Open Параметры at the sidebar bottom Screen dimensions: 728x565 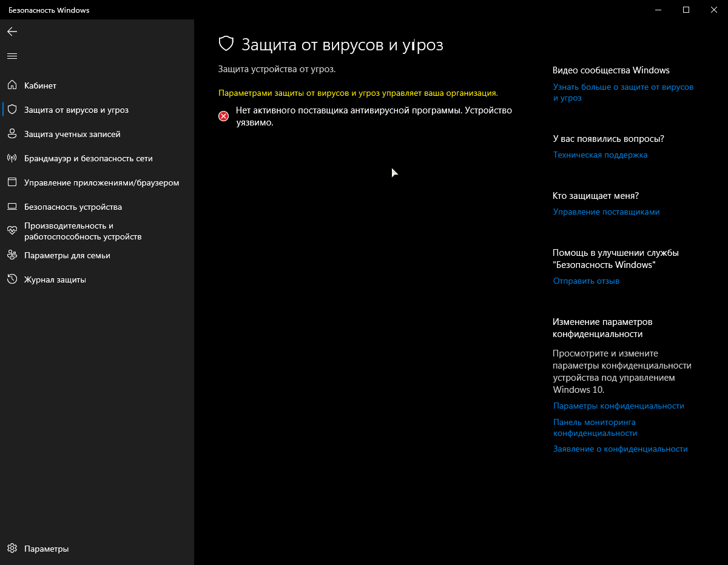point(97,549)
